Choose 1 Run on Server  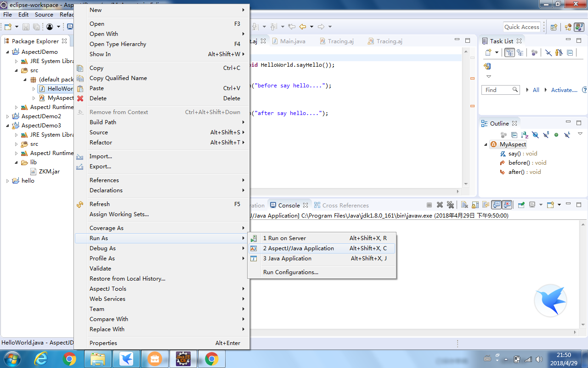click(x=322, y=238)
